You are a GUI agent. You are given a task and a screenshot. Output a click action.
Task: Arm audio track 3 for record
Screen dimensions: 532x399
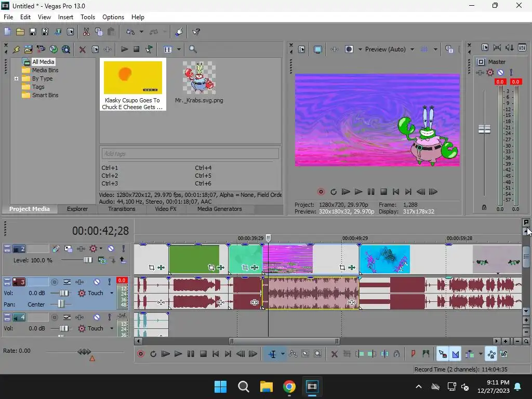[x=54, y=282]
